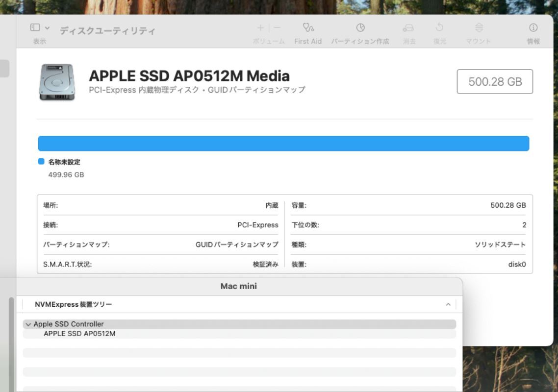558x392 pixels.
Task: Run First Aid stethoscope icon
Action: (x=308, y=27)
